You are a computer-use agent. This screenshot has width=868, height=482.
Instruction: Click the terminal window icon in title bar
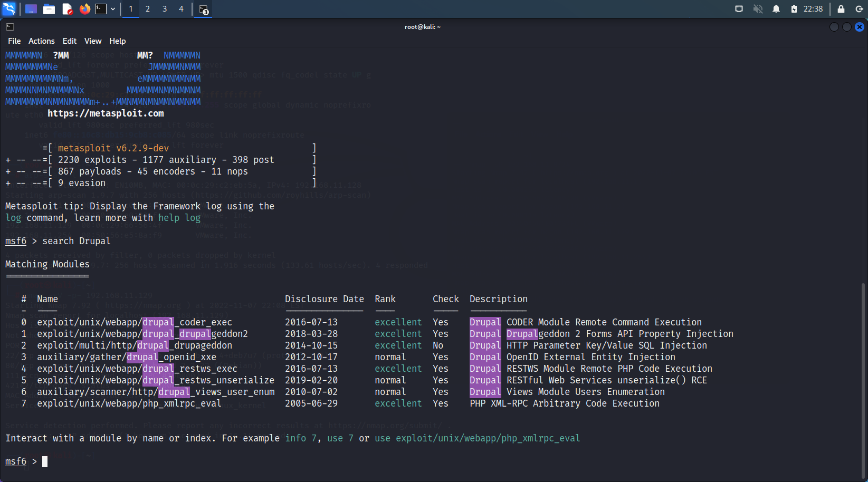(x=9, y=27)
